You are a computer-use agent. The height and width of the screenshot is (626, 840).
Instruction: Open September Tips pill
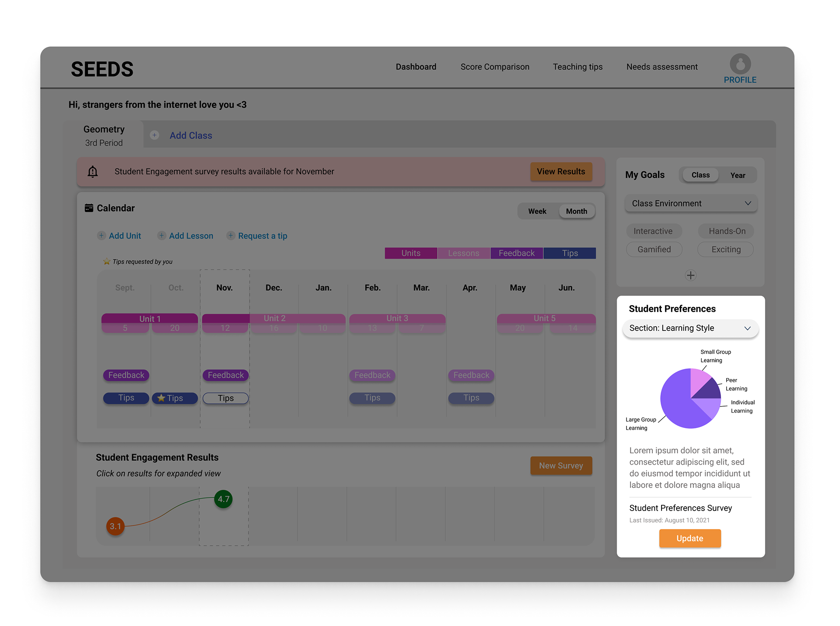coord(126,398)
